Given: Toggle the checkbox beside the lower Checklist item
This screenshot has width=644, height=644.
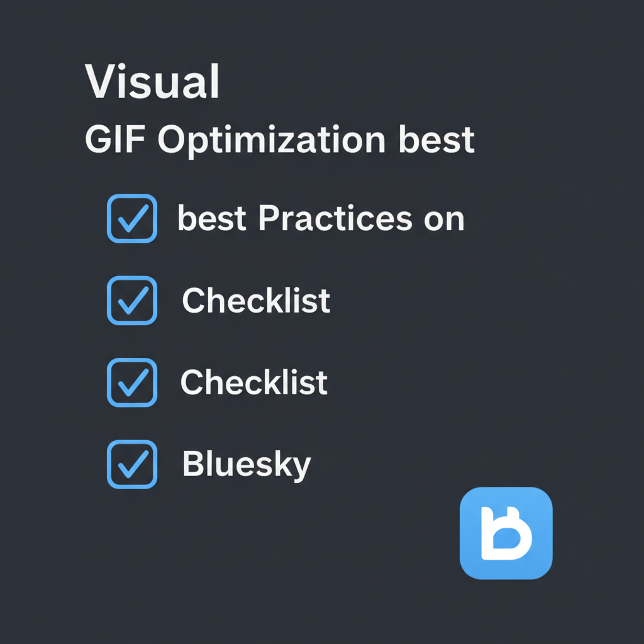Looking at the screenshot, I should click(x=132, y=382).
